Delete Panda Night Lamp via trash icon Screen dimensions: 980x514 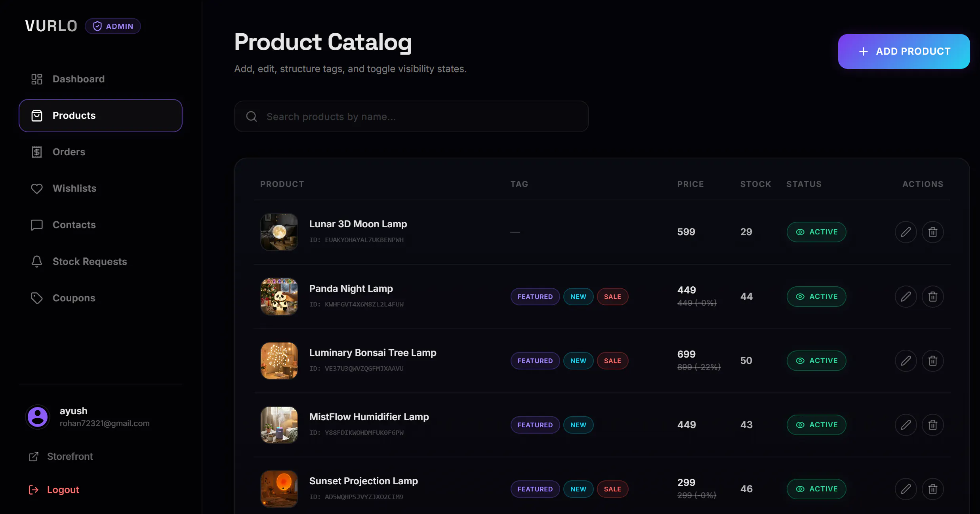[932, 297]
